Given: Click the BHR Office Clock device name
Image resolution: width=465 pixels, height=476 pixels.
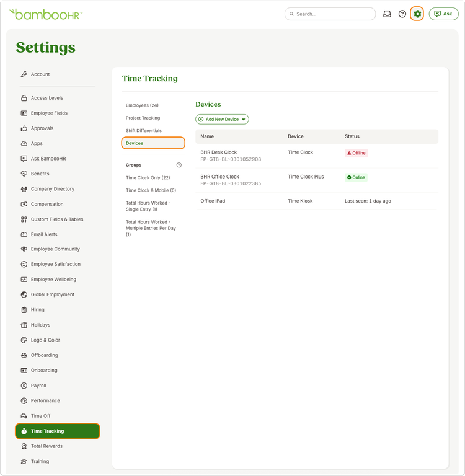Looking at the screenshot, I should pyautogui.click(x=219, y=177).
